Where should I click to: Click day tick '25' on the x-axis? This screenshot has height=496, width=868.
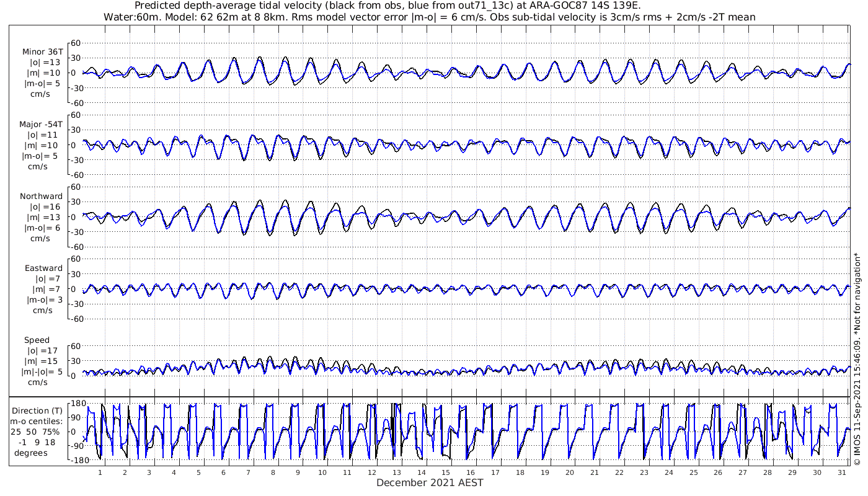(x=693, y=472)
